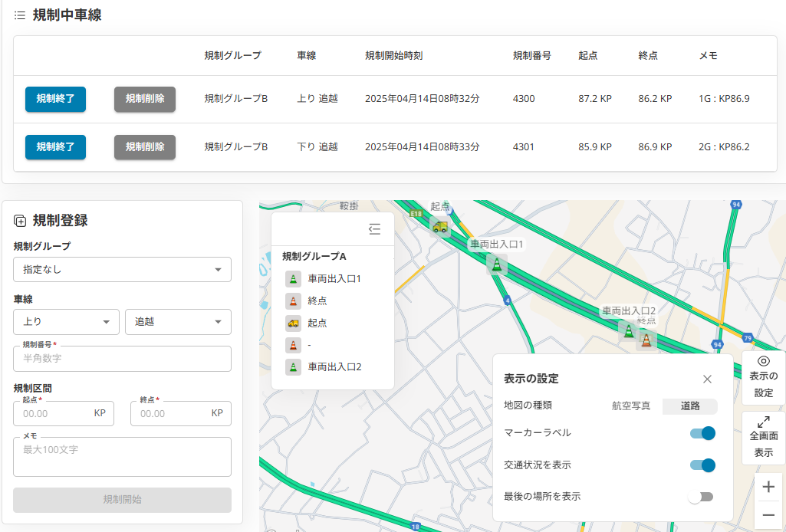The width and height of the screenshot is (786, 532).
Task: Disable 交通状況を表示 switch
Action: 702,465
